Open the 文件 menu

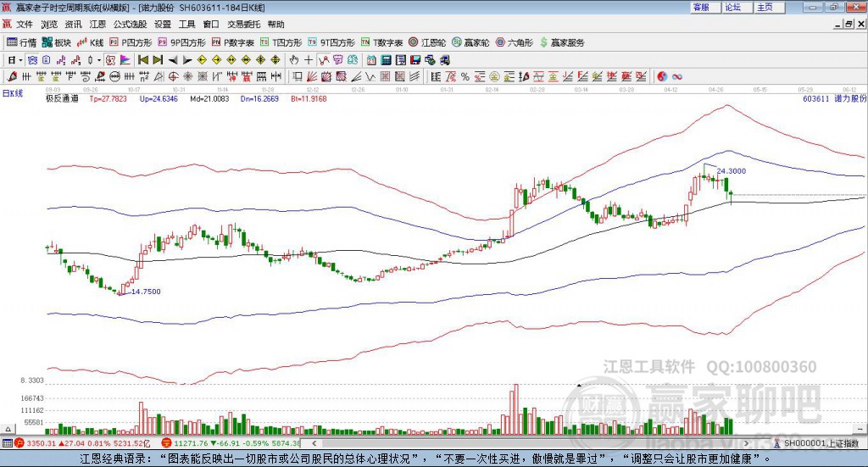pyautogui.click(x=25, y=25)
